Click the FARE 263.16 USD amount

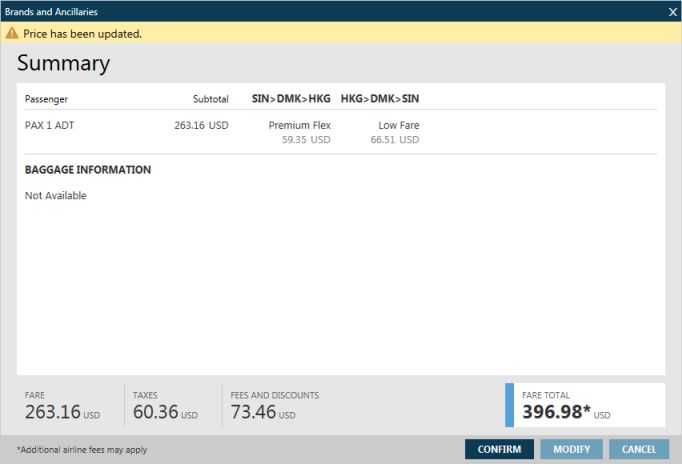tap(52, 412)
